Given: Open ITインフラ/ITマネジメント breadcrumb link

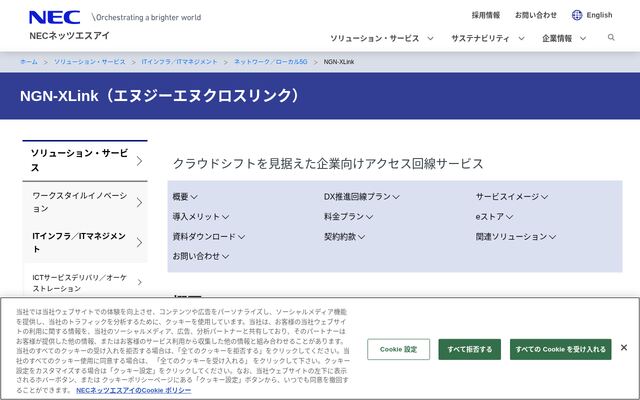Looking at the screenshot, I should coord(180,62).
